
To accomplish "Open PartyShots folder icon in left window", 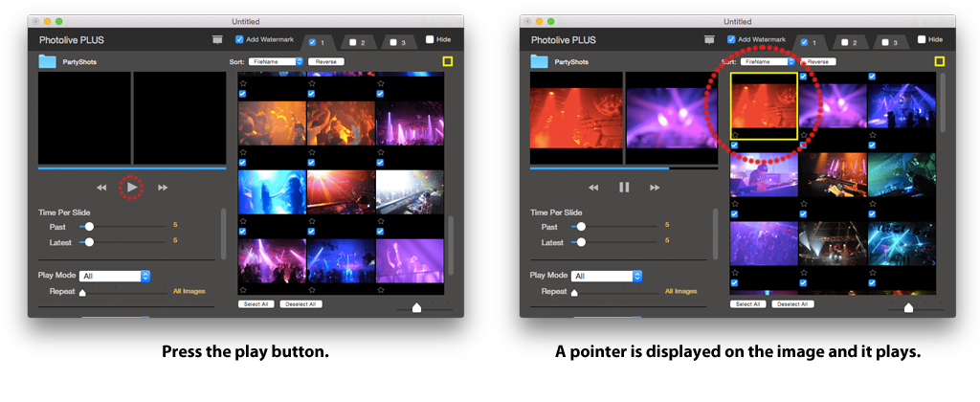I will click(x=47, y=61).
